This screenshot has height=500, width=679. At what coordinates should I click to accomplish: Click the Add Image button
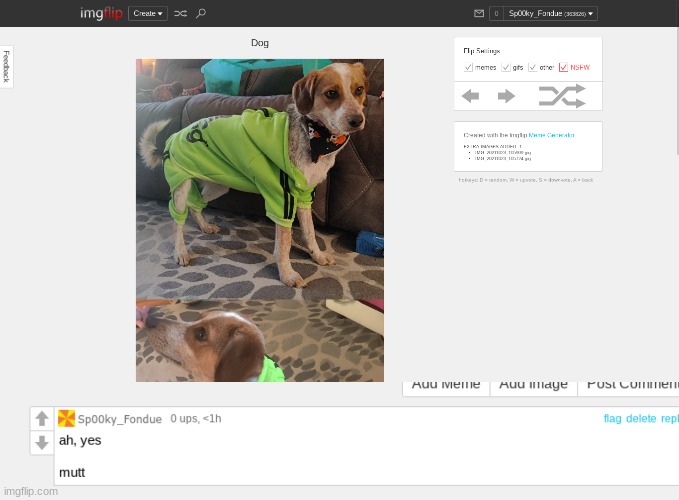point(534,388)
